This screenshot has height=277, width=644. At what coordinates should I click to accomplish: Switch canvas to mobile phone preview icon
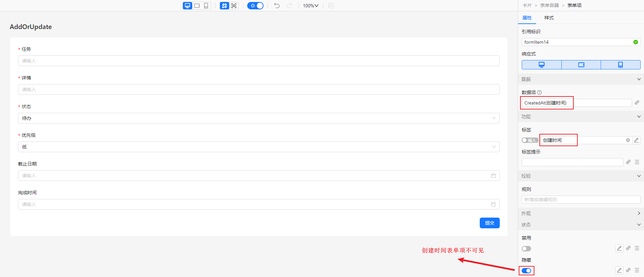[206, 6]
